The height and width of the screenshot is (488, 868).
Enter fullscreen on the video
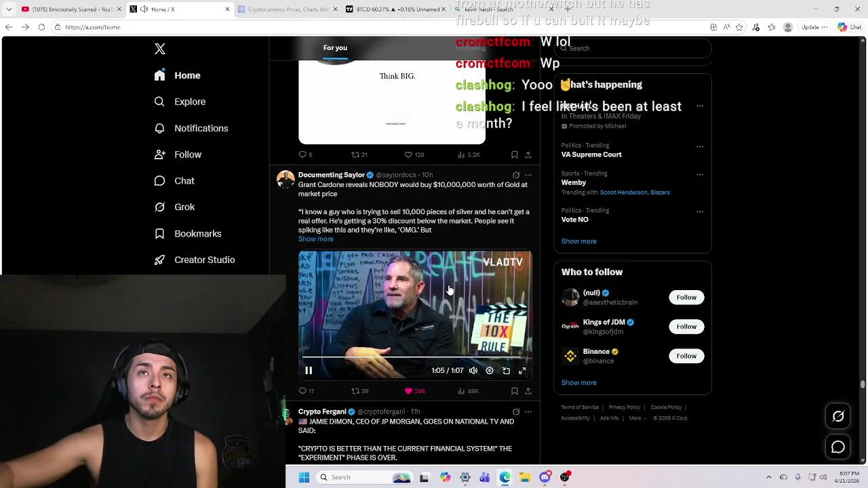point(522,371)
